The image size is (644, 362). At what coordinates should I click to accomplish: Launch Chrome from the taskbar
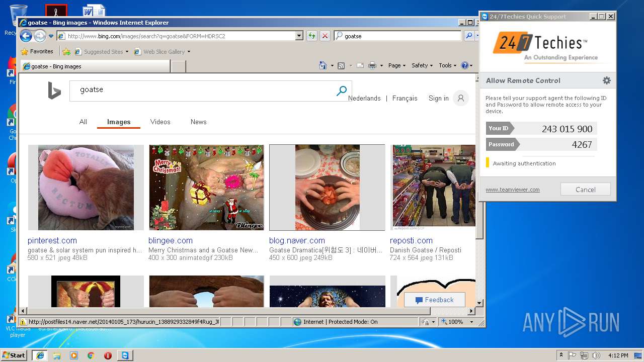(91, 355)
